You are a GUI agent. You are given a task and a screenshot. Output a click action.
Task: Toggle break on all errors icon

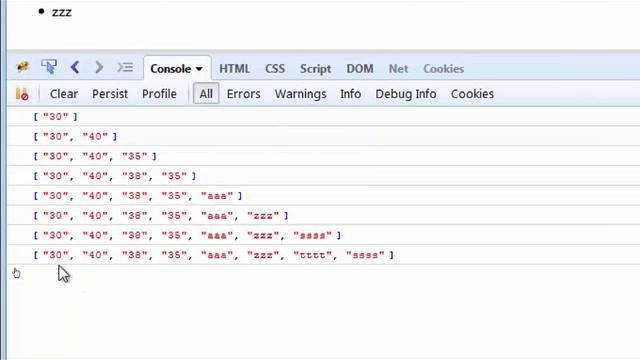22,94
